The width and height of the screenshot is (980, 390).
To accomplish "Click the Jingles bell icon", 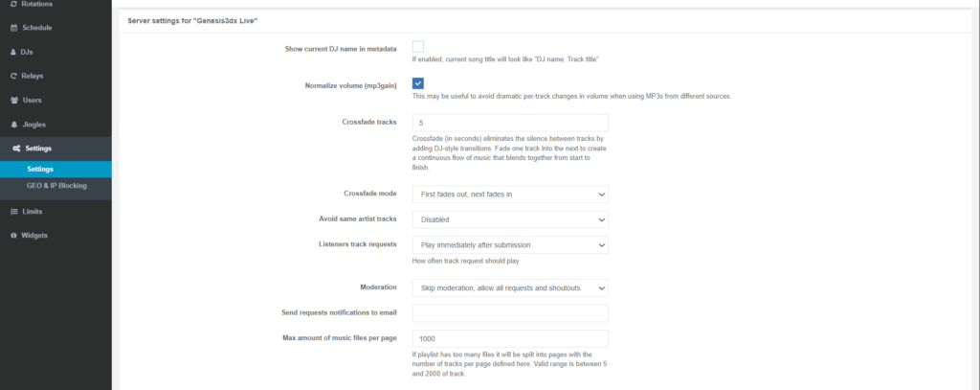I will pyautogui.click(x=13, y=125).
